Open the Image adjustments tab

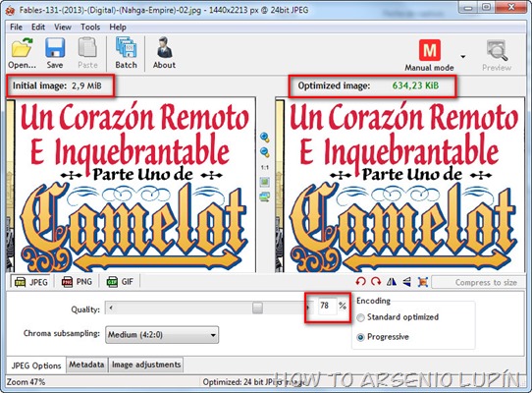coord(146,365)
